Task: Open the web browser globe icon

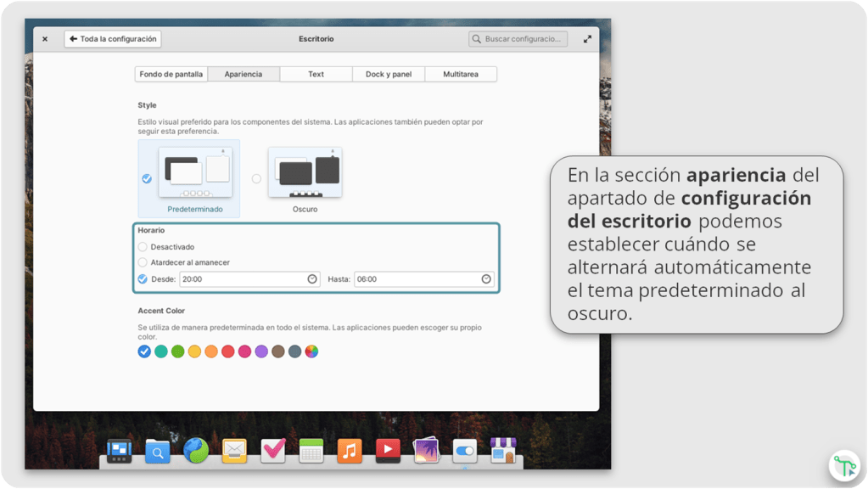Action: tap(196, 450)
